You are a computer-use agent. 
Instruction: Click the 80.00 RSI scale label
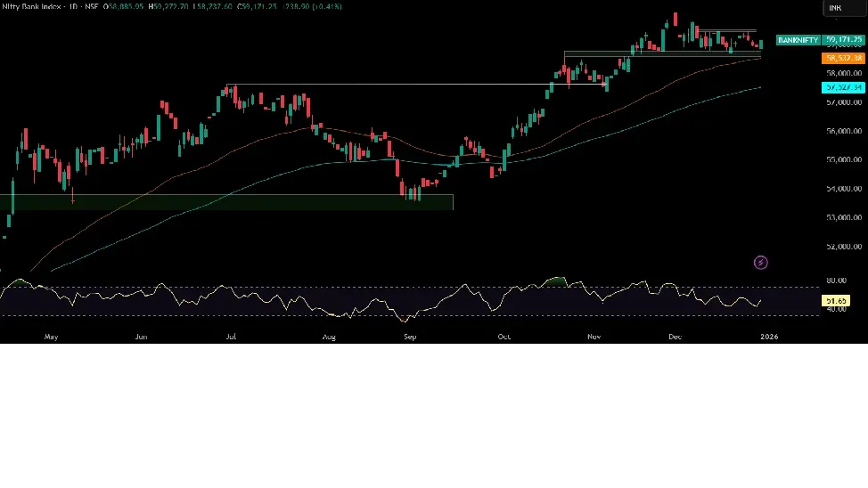[x=837, y=281]
